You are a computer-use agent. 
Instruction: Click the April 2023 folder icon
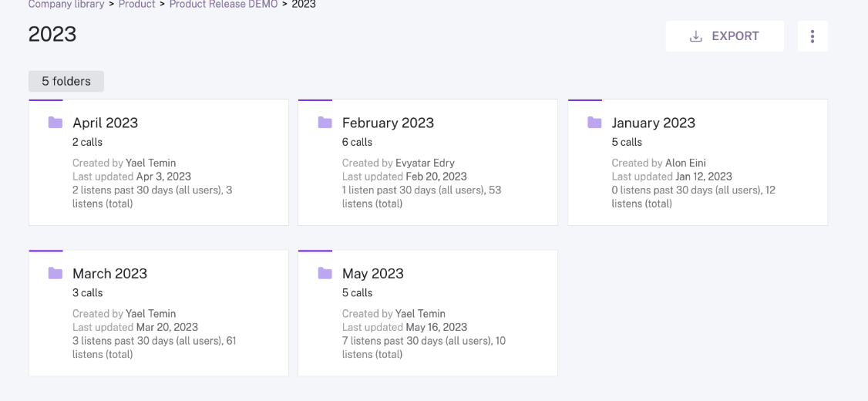(x=56, y=123)
